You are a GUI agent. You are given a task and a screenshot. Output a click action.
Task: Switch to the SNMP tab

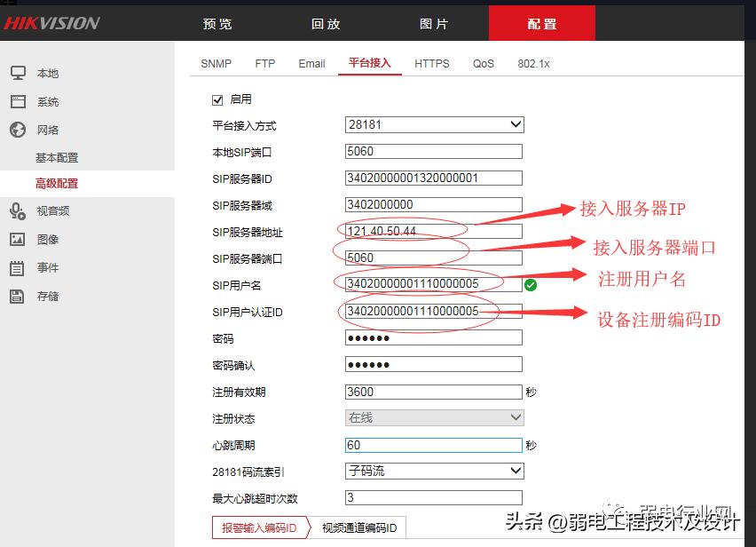(x=215, y=63)
